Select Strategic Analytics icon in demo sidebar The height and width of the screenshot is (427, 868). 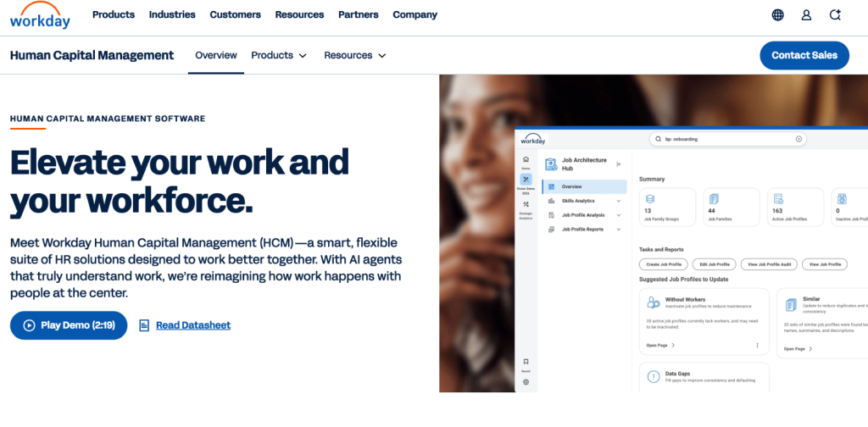click(x=526, y=204)
